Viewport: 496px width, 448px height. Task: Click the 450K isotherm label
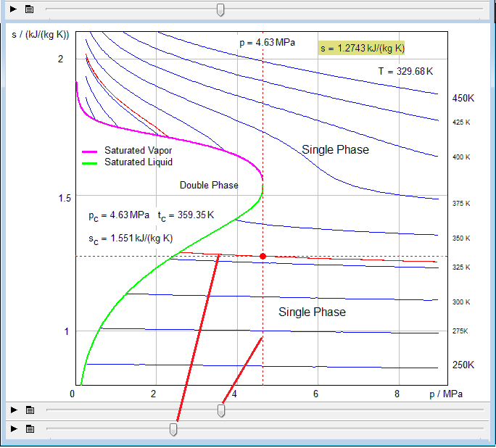[x=463, y=98]
